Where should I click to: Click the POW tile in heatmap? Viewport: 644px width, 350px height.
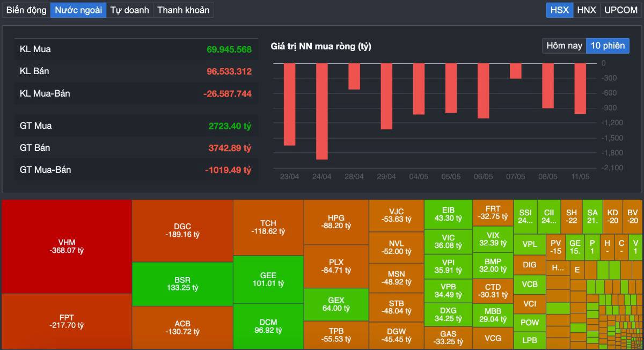pos(530,323)
